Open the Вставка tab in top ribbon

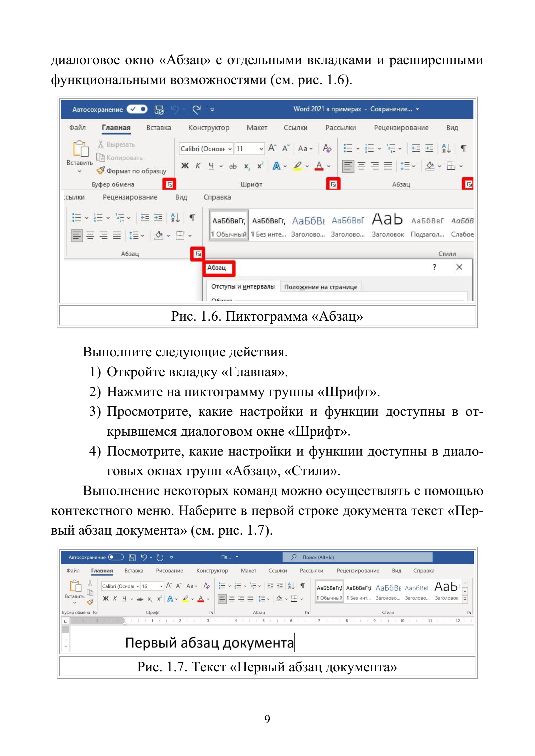point(159,128)
